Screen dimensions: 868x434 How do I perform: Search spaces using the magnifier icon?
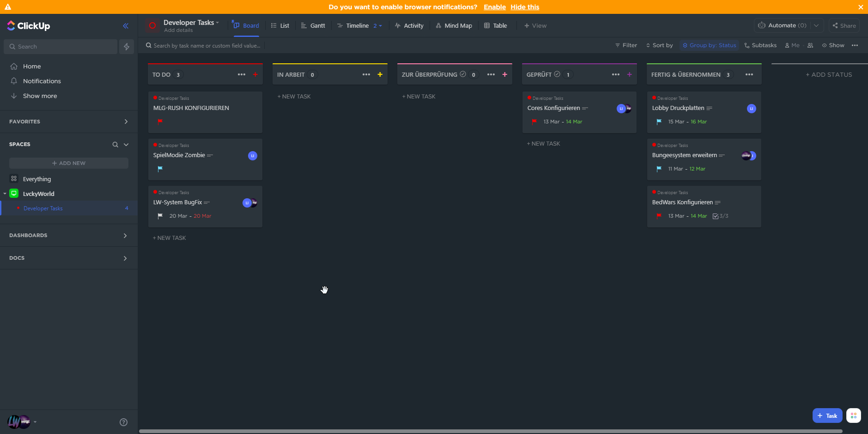tap(115, 145)
